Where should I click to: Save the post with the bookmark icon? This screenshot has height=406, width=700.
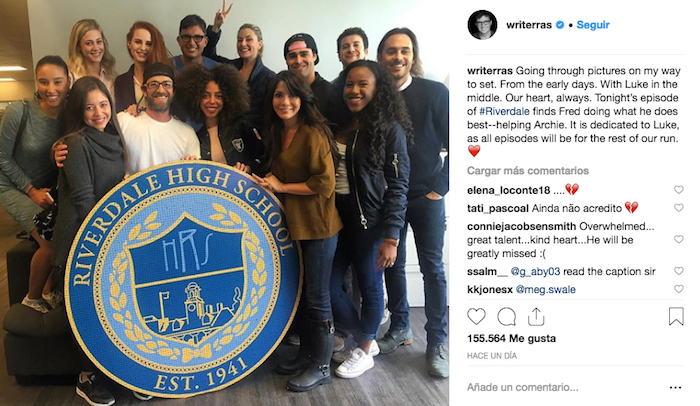[x=676, y=316]
